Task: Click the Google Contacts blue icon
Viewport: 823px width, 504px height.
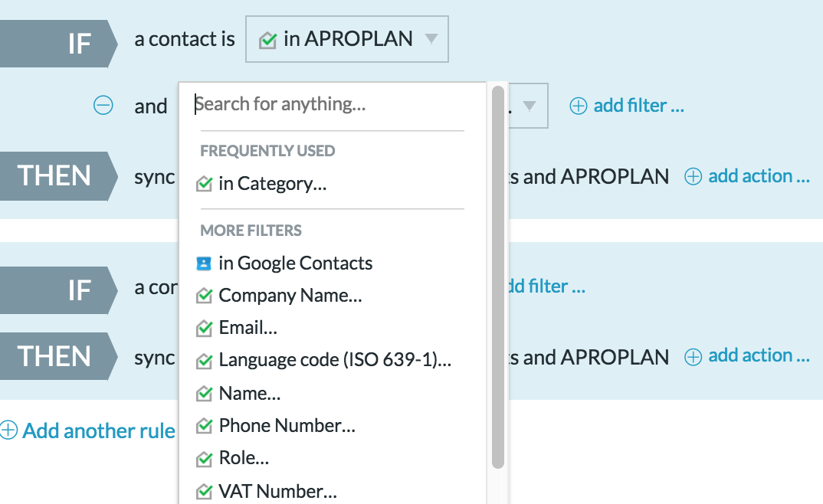Action: 204,263
